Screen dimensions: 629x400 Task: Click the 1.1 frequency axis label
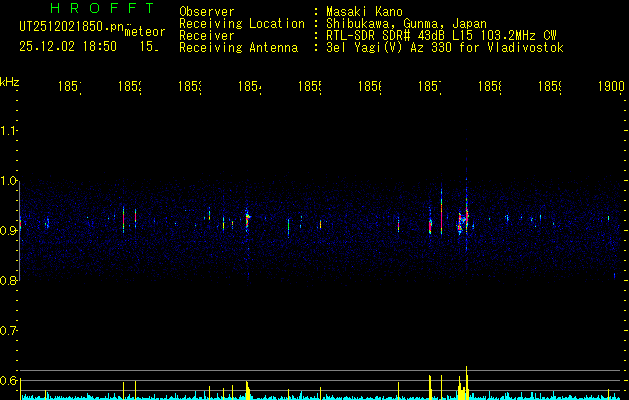(x=9, y=131)
